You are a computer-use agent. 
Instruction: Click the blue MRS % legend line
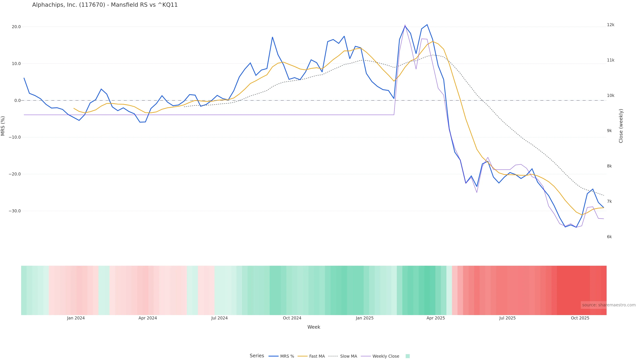pyautogui.click(x=274, y=356)
